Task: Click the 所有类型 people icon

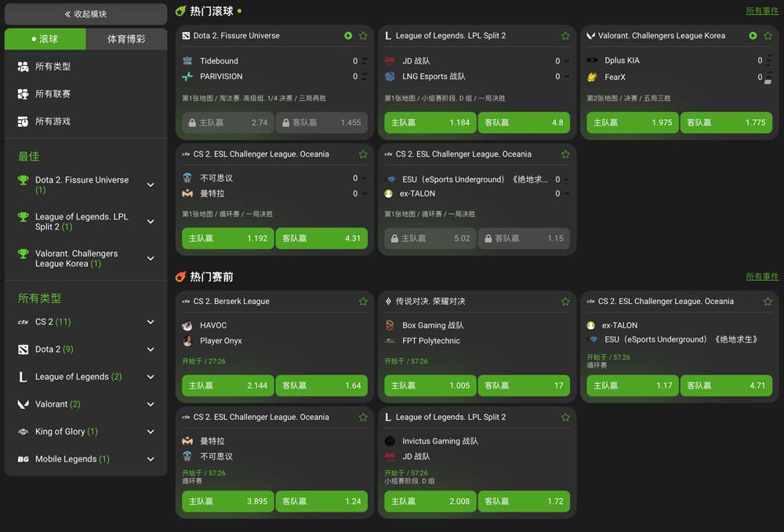Action: (23, 67)
